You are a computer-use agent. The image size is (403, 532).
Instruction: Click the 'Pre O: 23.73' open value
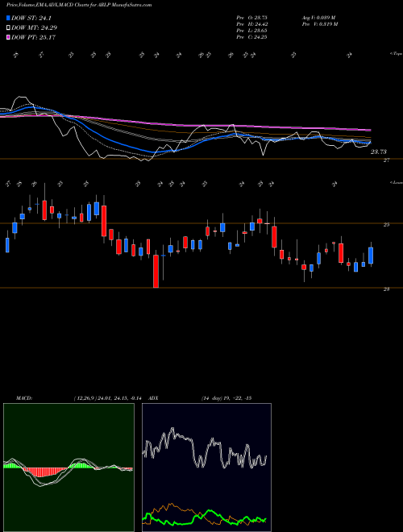pyautogui.click(x=251, y=18)
